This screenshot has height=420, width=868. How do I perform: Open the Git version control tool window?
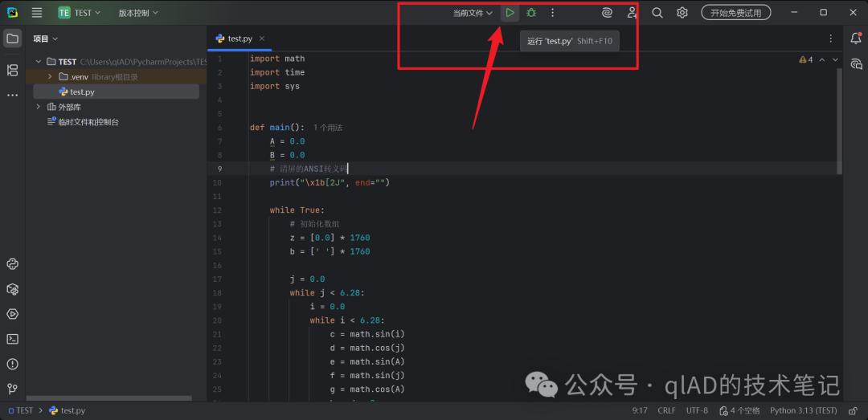tap(13, 389)
